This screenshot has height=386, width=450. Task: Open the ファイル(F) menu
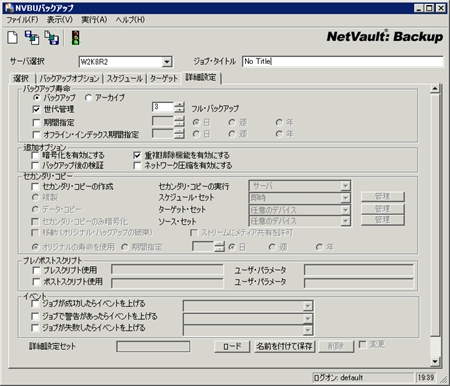(22, 20)
